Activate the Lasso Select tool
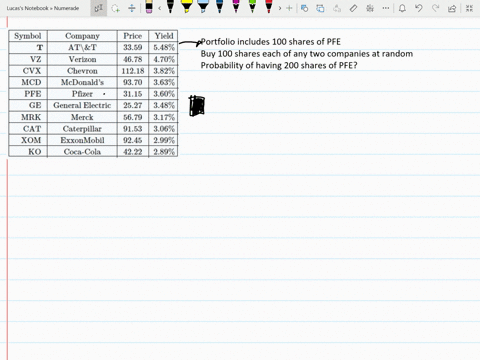480x360 pixels. click(115, 8)
